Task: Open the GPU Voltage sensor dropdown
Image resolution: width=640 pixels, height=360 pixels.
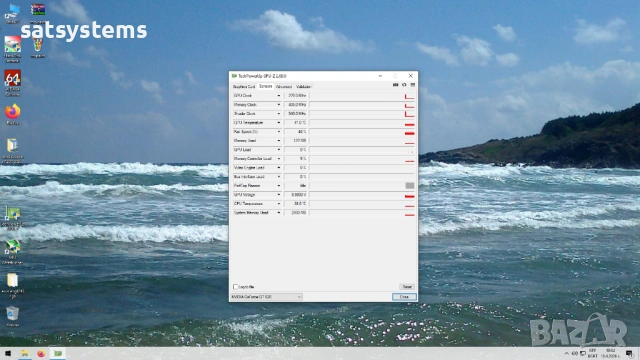Action: 279,195
